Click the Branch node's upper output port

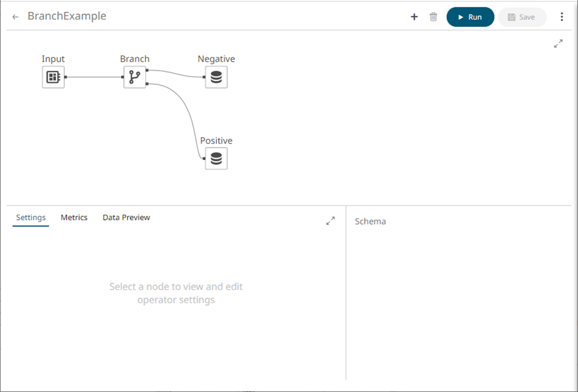pyautogui.click(x=147, y=70)
